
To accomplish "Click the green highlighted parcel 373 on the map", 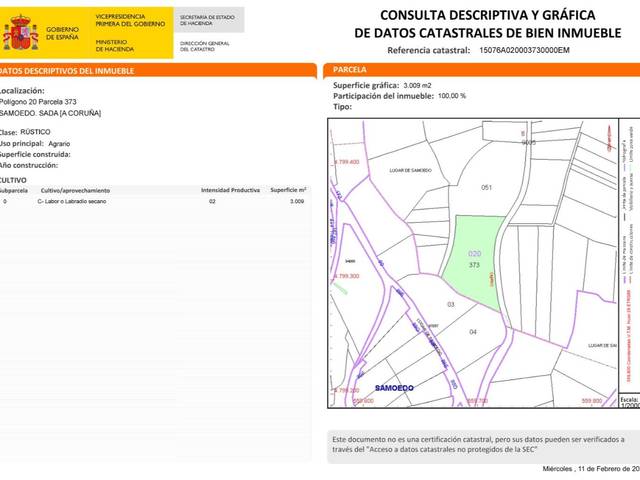I will click(473, 260).
